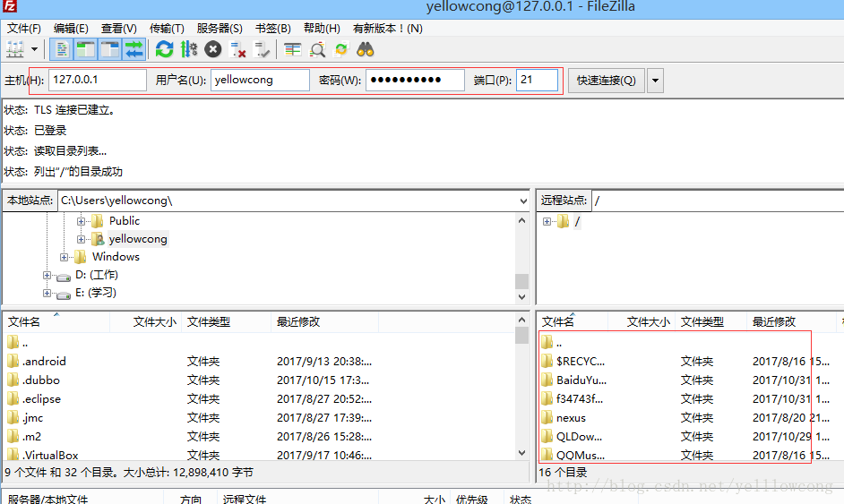Sort local files by 文件名 column
The height and width of the screenshot is (504, 844).
click(56, 321)
